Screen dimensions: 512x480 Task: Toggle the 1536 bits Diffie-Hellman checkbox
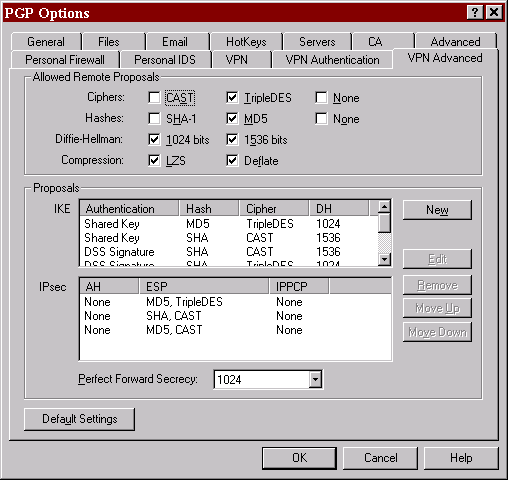232,140
